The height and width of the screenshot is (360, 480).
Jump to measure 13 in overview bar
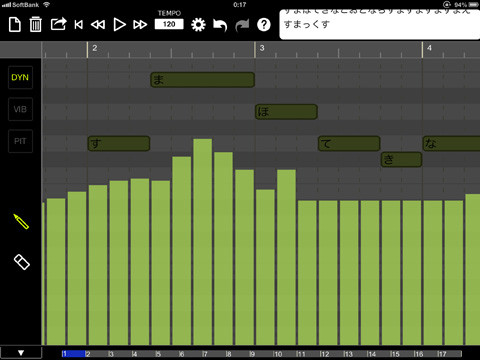348,354
